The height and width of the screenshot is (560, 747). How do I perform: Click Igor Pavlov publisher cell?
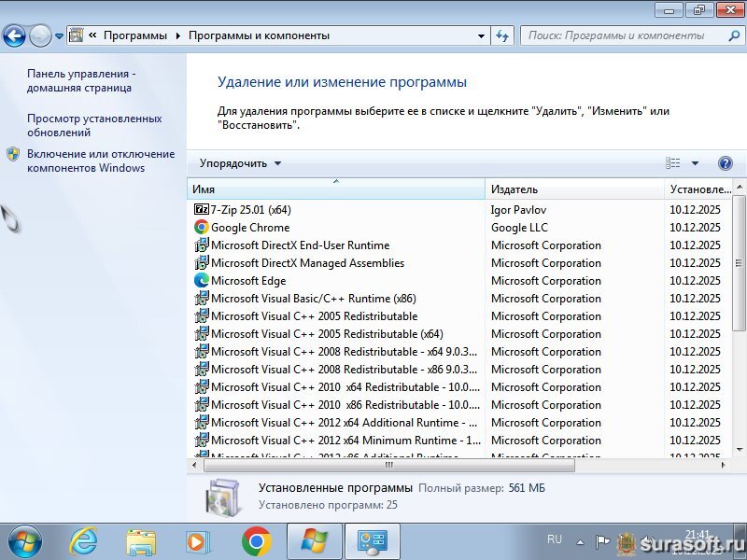click(518, 210)
